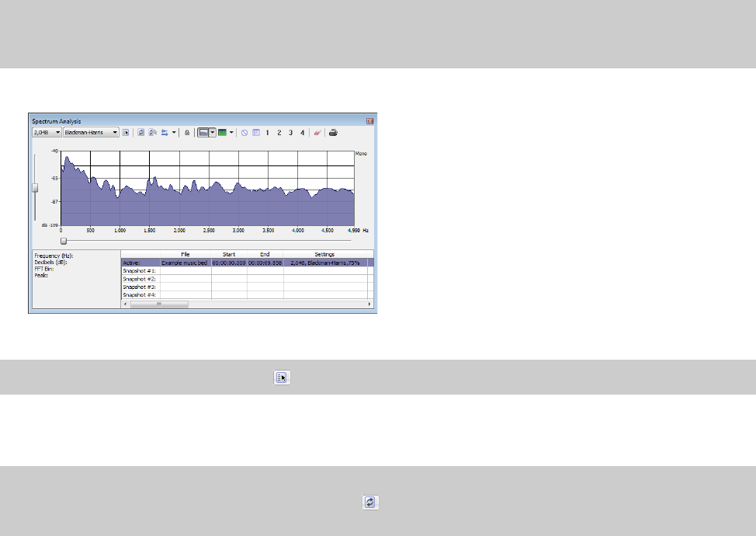Select the green Sonogram display icon

[x=222, y=132]
